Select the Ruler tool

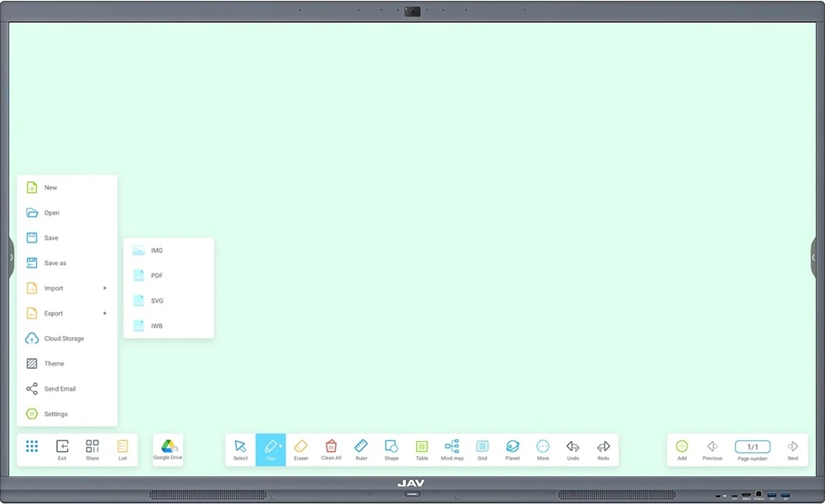pos(361,449)
